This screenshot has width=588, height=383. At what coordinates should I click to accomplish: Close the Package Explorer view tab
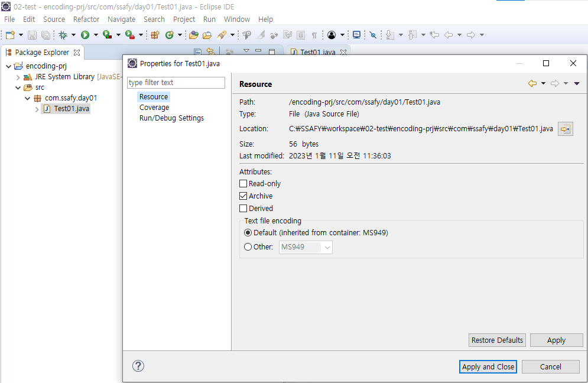click(x=77, y=53)
